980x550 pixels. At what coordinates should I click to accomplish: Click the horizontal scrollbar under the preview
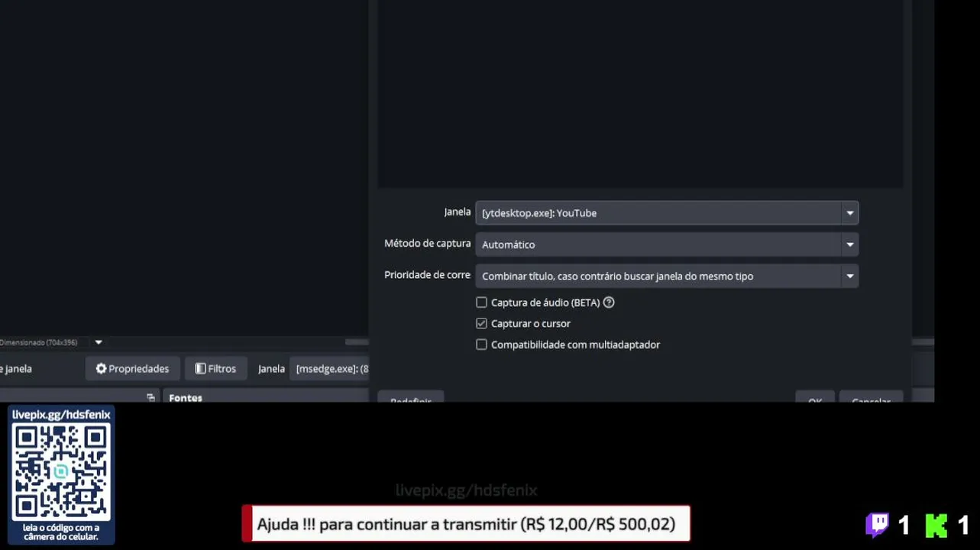pos(357,342)
